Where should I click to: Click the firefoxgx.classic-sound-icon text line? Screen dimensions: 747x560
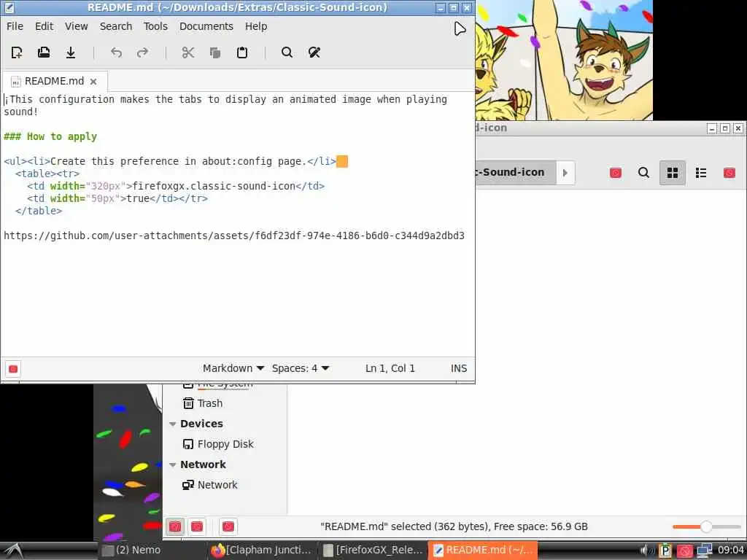point(214,186)
